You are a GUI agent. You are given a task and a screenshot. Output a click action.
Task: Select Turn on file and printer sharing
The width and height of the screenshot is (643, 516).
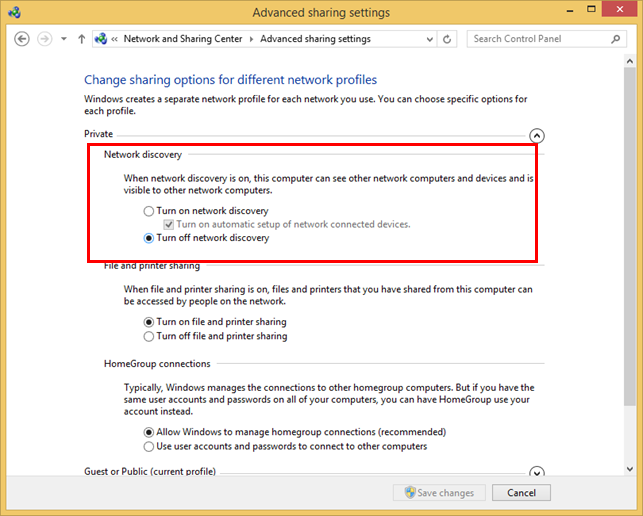215,322
